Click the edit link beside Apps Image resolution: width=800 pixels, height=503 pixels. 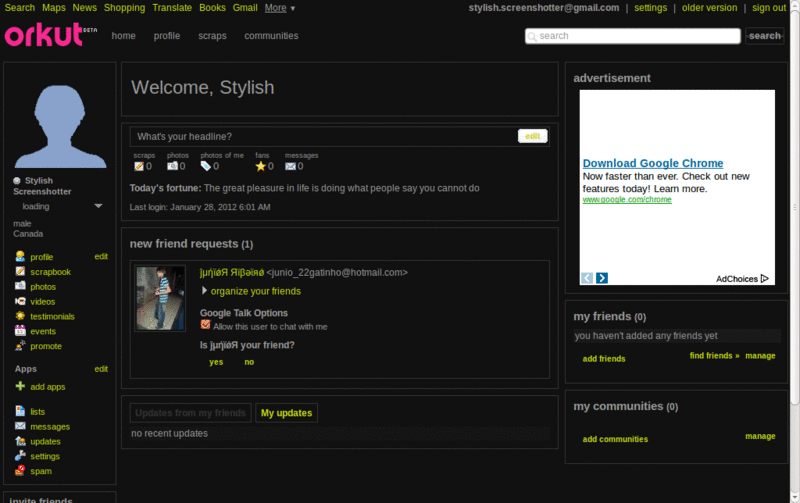(101, 368)
